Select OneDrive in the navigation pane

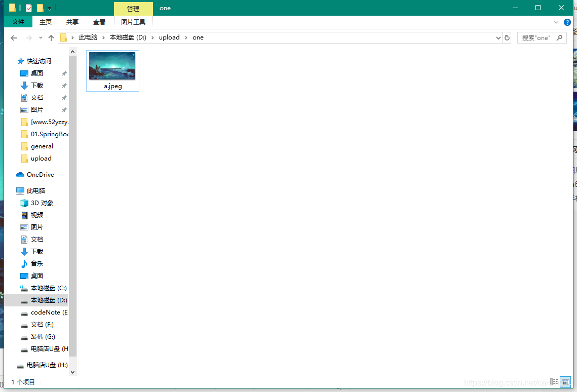click(x=40, y=174)
